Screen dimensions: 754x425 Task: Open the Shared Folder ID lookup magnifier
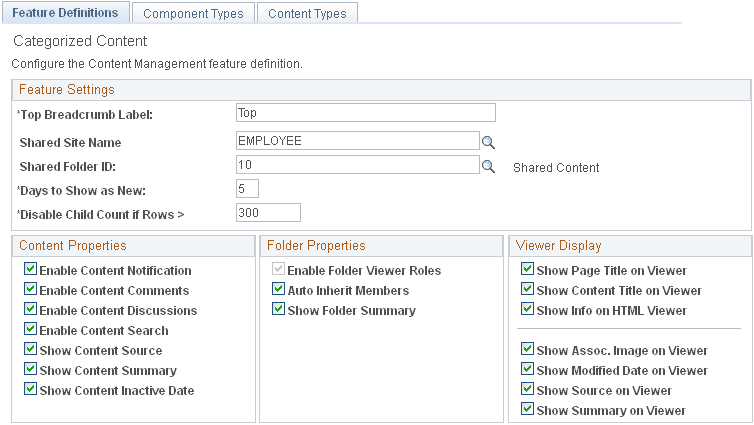tap(489, 166)
